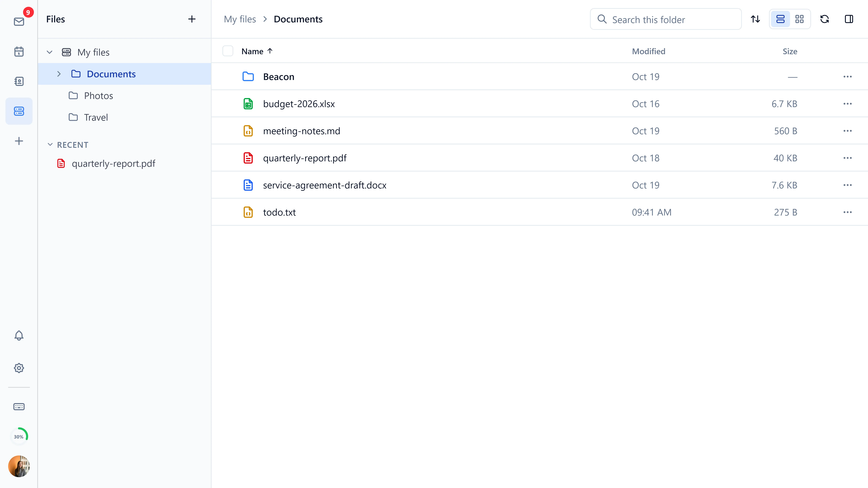Open the sort order arrows button
The width and height of the screenshot is (868, 488).
[x=755, y=19]
